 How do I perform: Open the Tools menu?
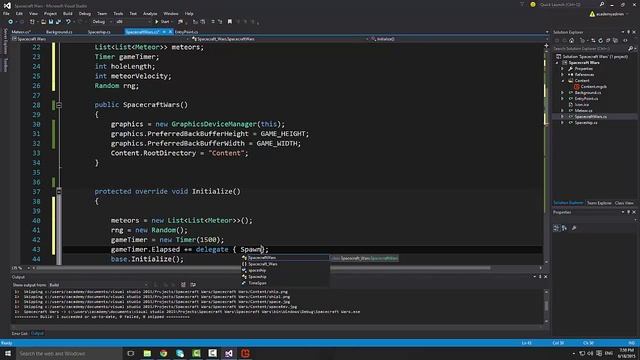tap(118, 13)
